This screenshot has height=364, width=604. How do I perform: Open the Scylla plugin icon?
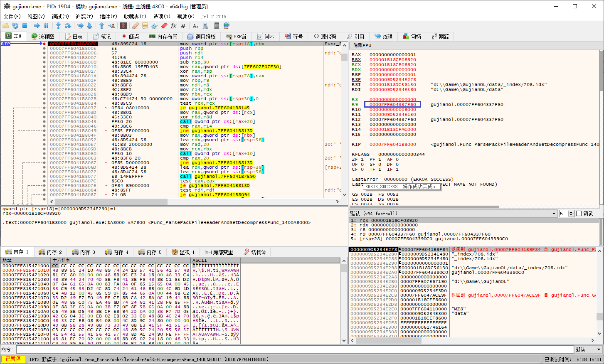point(123,26)
